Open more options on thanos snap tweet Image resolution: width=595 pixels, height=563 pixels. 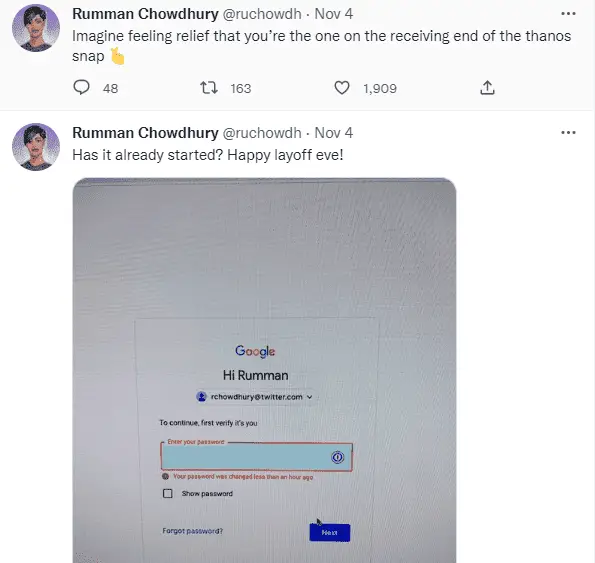[568, 14]
